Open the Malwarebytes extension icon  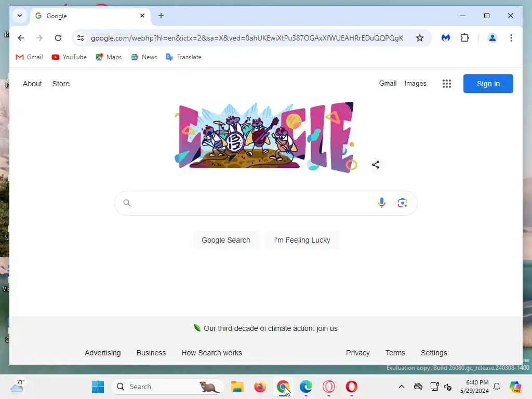[445, 37]
